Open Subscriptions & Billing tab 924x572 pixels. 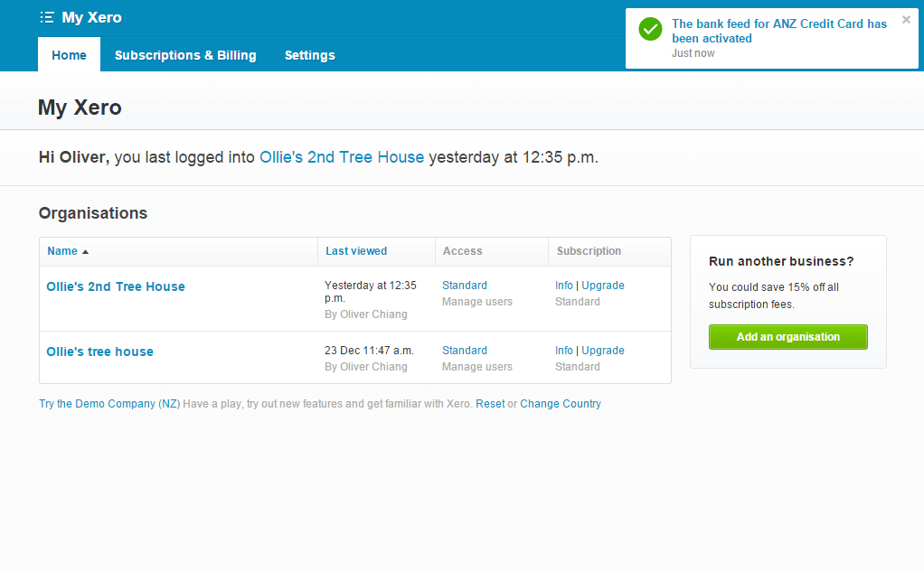(x=185, y=55)
